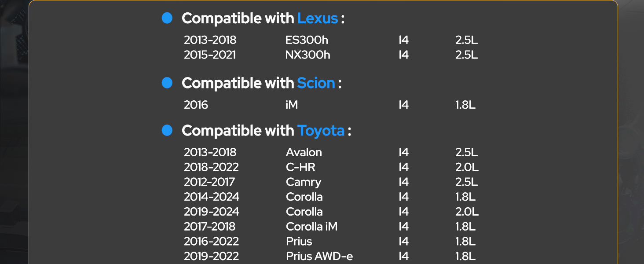Click the 2019-2024 Corolla year range
This screenshot has width=644, height=264.
click(x=212, y=212)
